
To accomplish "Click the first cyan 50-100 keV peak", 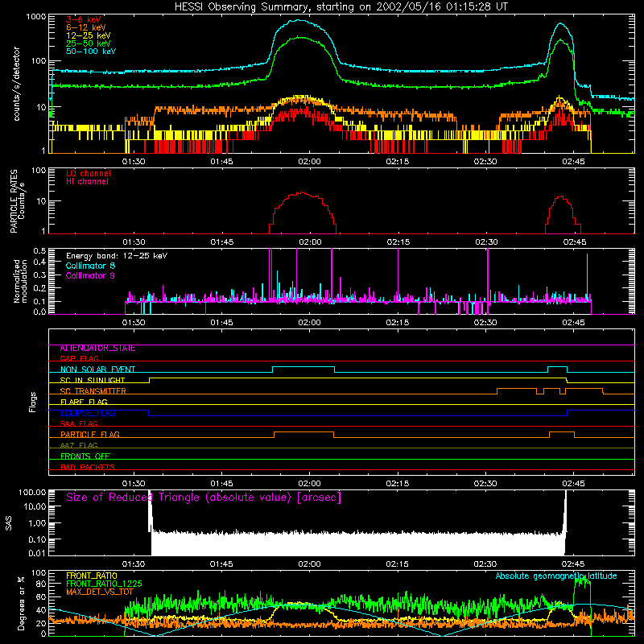I will tap(299, 19).
